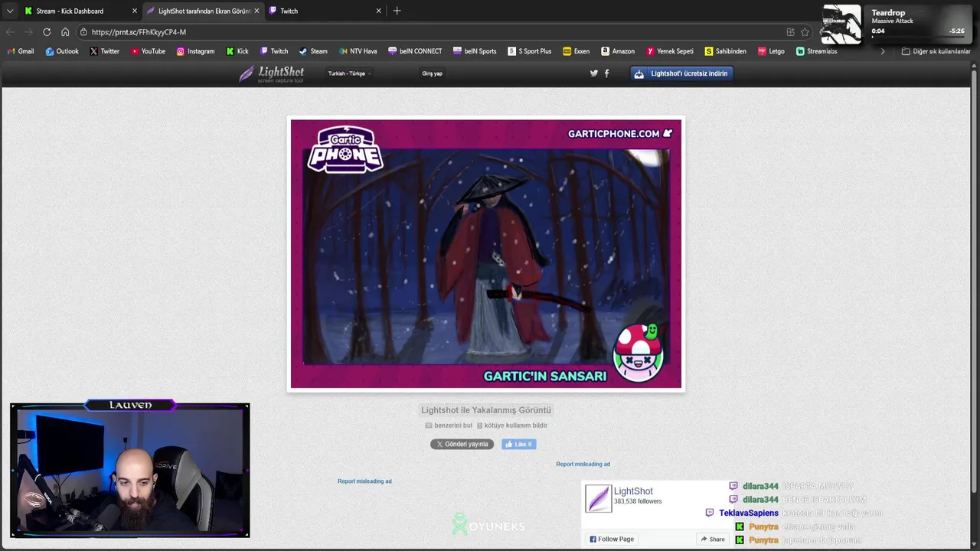Click the LightShot page title in widget
The image size is (980, 551).
(x=633, y=491)
